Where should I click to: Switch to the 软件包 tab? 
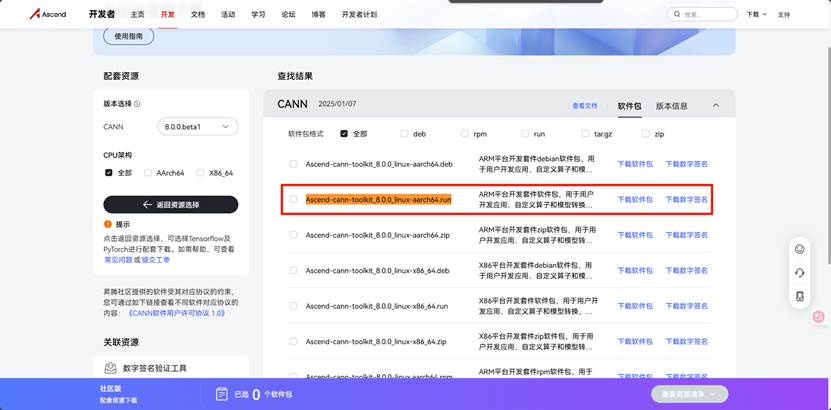(630, 105)
